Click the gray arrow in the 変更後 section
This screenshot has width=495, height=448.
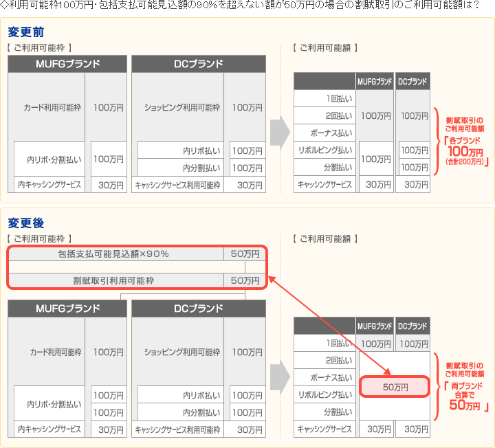click(x=278, y=377)
